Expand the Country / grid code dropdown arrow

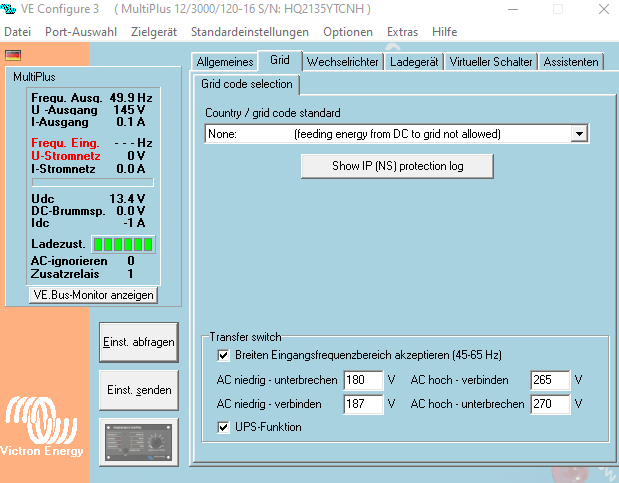579,134
